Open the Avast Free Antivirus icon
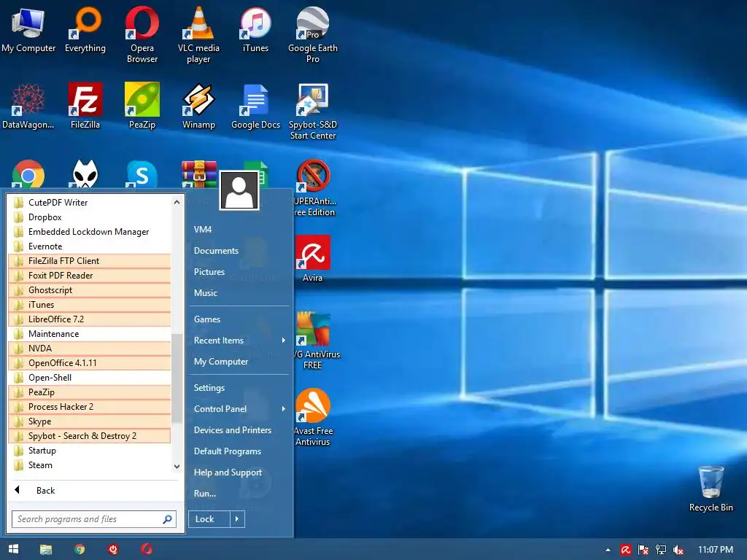Viewport: 747px width, 560px height. [x=312, y=417]
